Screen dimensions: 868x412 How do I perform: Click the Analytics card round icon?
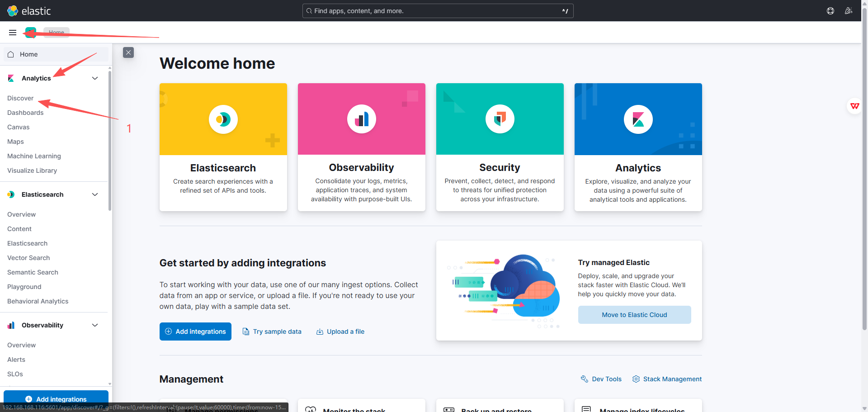pos(638,119)
